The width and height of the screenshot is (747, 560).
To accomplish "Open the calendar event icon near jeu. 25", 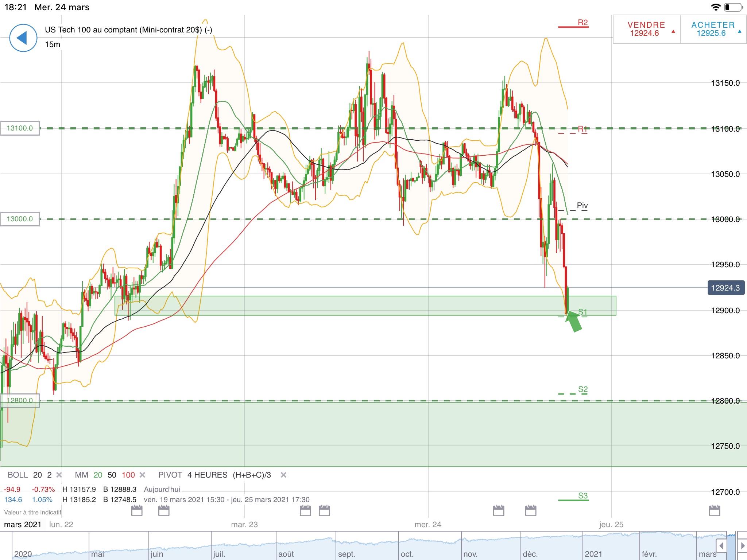I will point(715,511).
